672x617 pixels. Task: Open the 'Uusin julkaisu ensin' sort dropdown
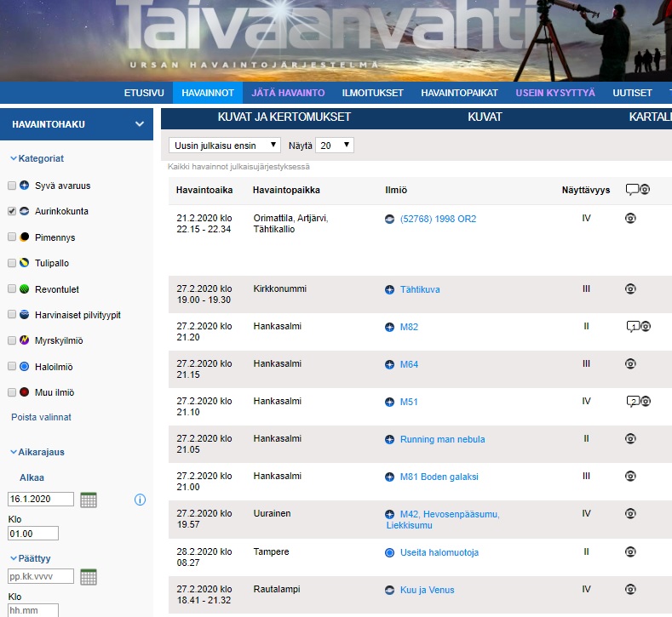coord(224,146)
